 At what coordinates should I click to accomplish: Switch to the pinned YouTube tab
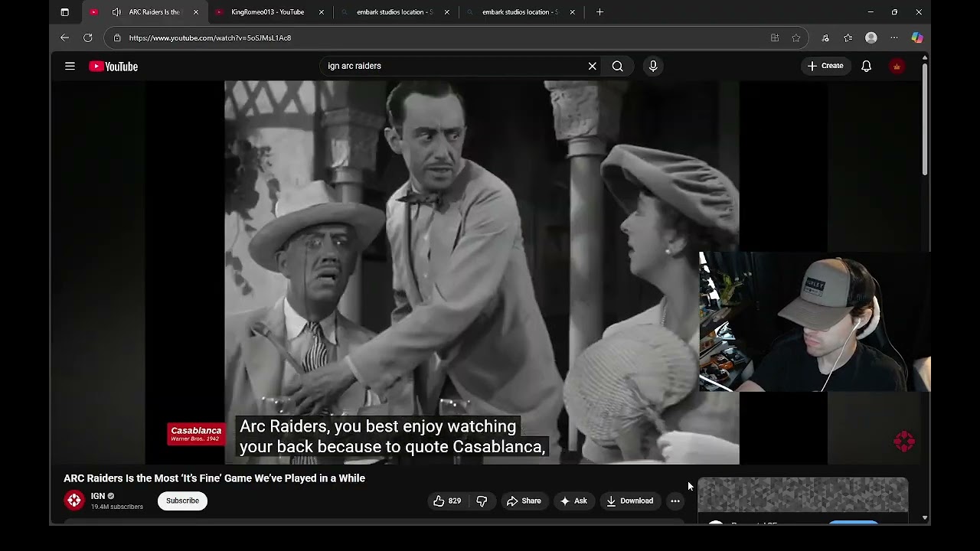click(x=93, y=12)
